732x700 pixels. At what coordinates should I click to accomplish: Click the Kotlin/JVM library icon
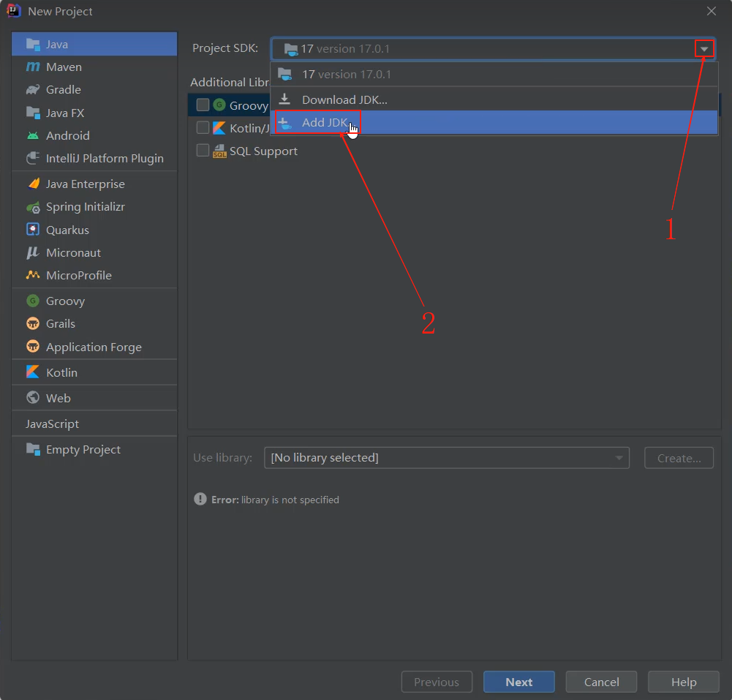pos(219,128)
